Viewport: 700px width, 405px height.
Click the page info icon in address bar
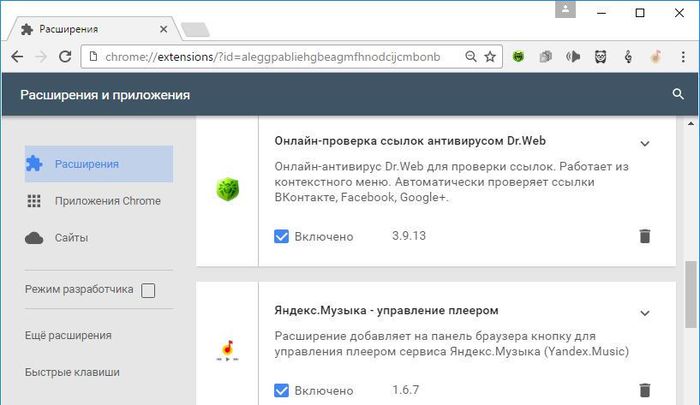point(93,57)
